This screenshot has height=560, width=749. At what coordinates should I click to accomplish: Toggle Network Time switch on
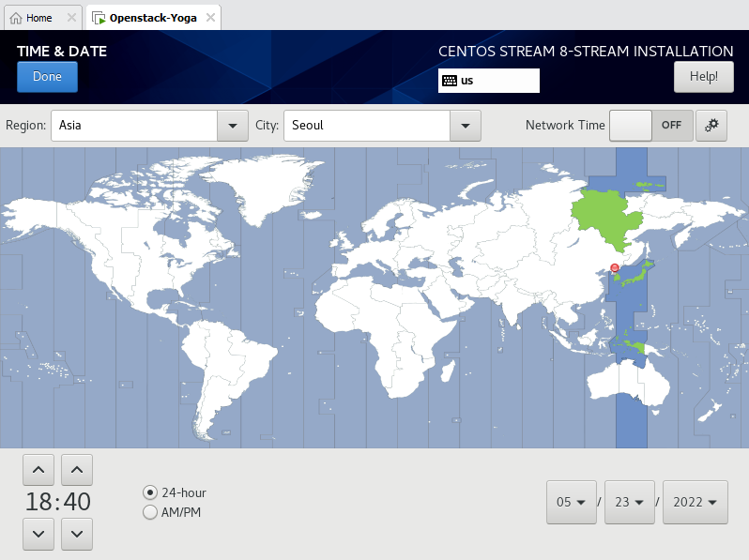[651, 126]
